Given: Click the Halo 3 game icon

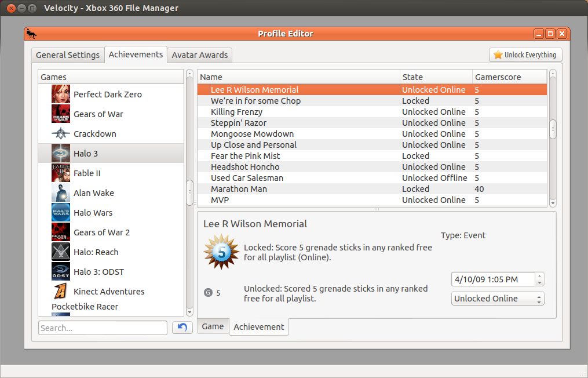Looking at the screenshot, I should coord(61,153).
